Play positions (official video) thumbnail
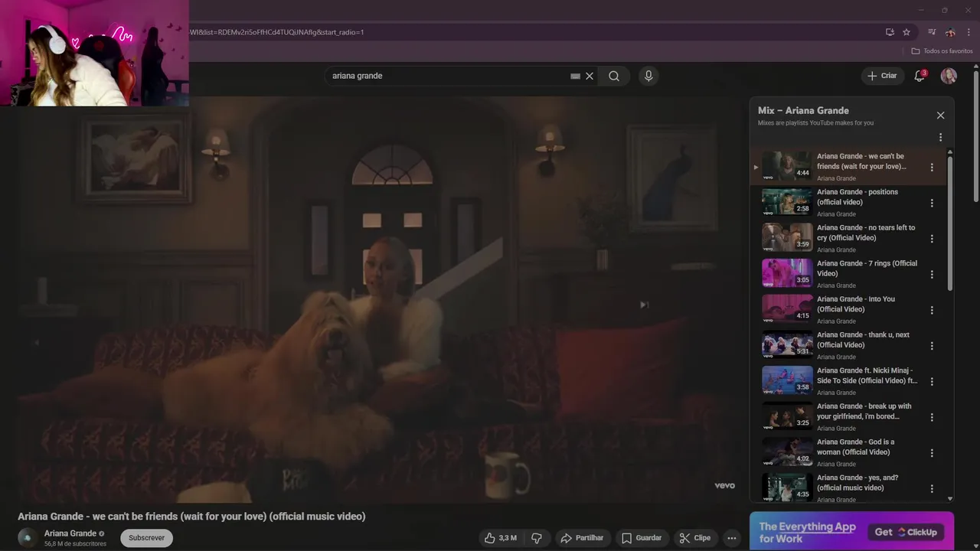Viewport: 980px width, 551px height. pos(787,202)
